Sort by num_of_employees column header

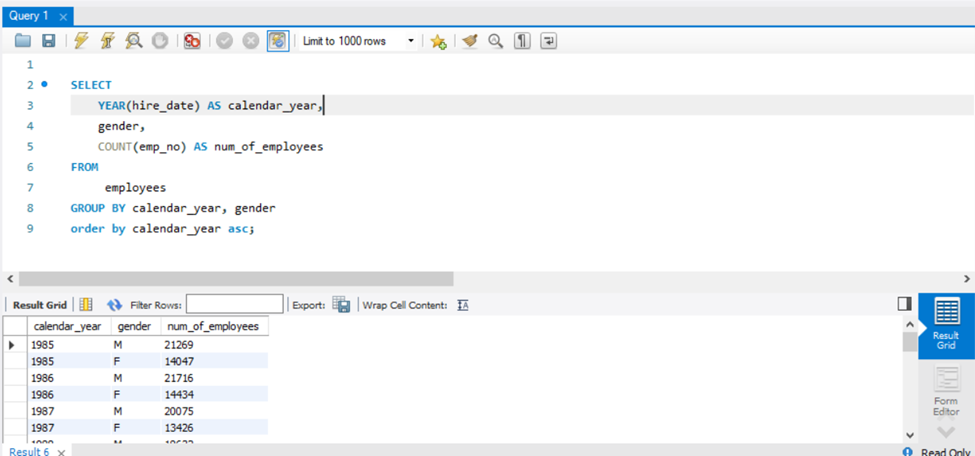214,326
